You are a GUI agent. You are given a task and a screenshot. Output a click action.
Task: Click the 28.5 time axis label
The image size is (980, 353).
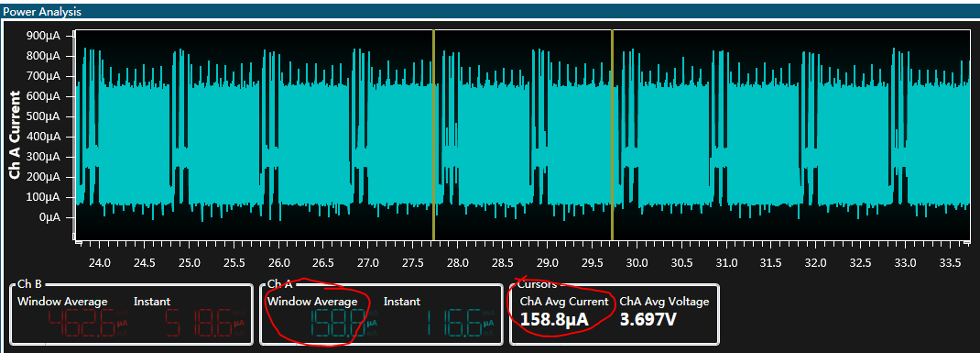[503, 262]
